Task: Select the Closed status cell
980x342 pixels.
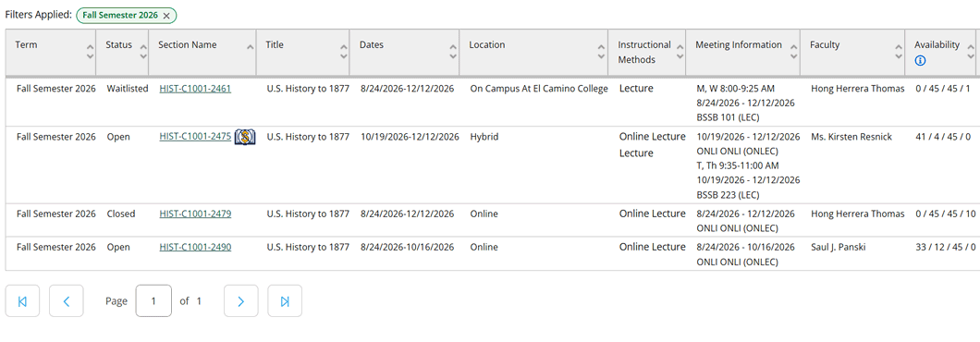Action: (120, 214)
